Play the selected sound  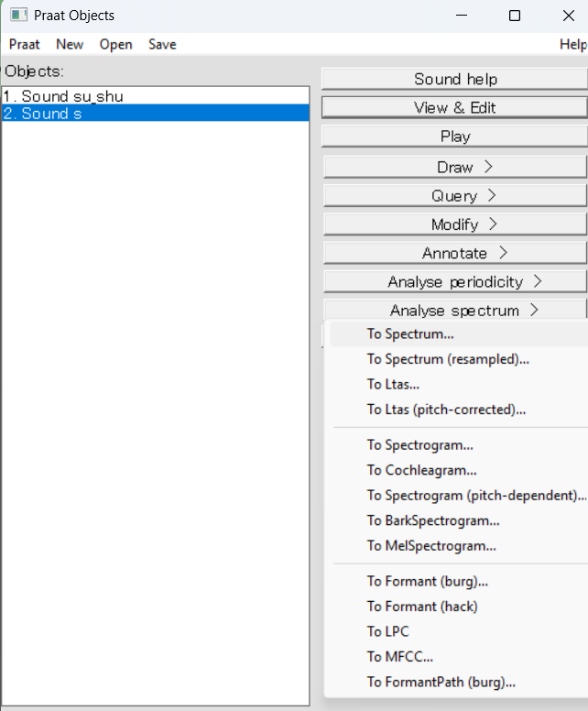[454, 136]
